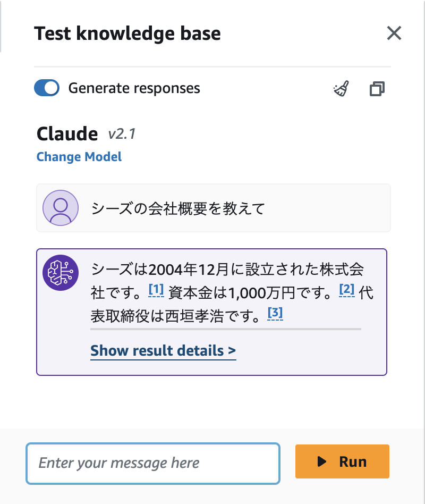Click the play triangle on Run button
Image resolution: width=425 pixels, height=504 pixels.
(x=321, y=461)
